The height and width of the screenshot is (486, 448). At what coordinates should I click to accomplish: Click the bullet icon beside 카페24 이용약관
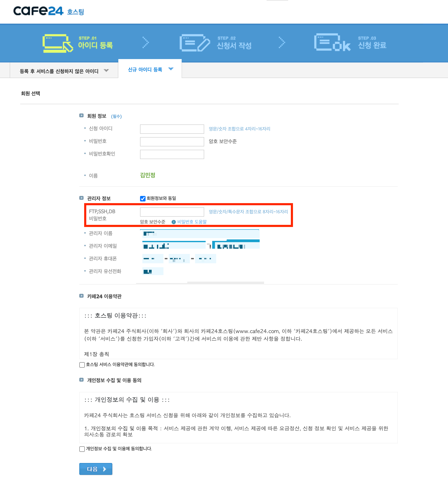81,296
